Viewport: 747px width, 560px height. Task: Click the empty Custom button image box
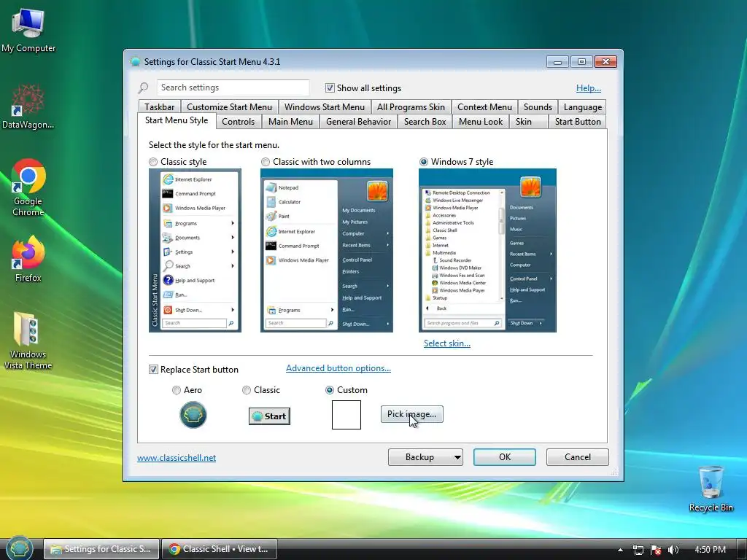347,415
